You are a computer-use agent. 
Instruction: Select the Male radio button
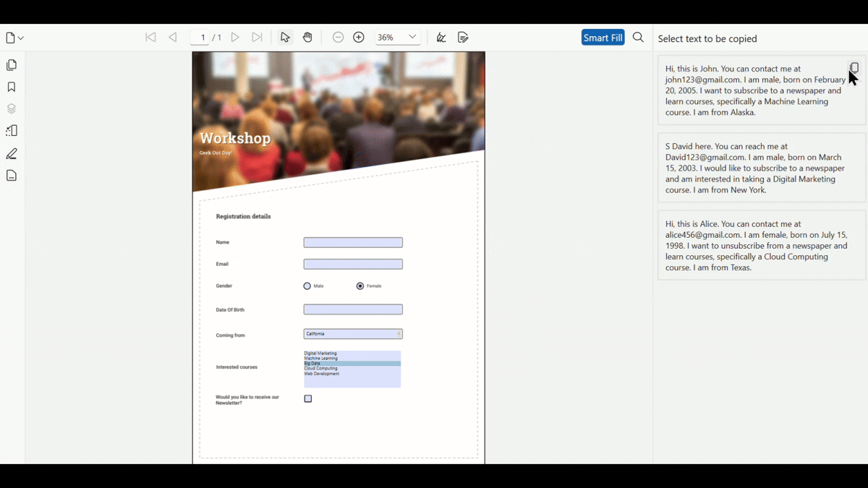click(x=307, y=286)
